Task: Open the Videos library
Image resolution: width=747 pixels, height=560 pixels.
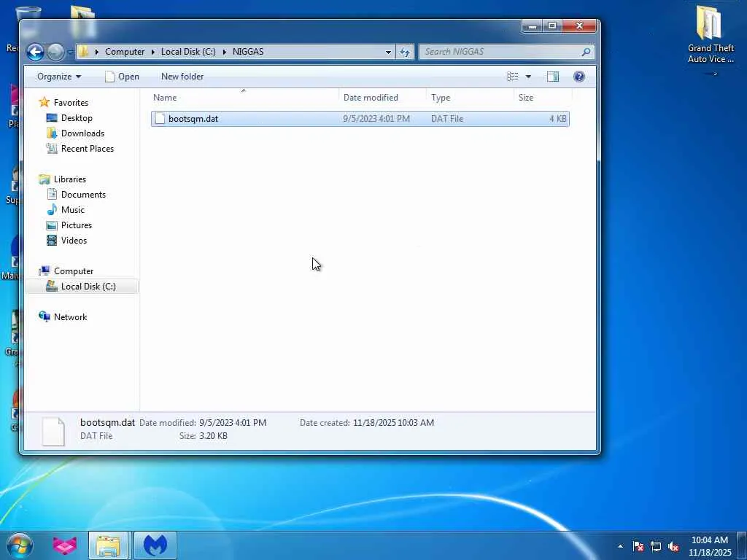Action: 74,240
